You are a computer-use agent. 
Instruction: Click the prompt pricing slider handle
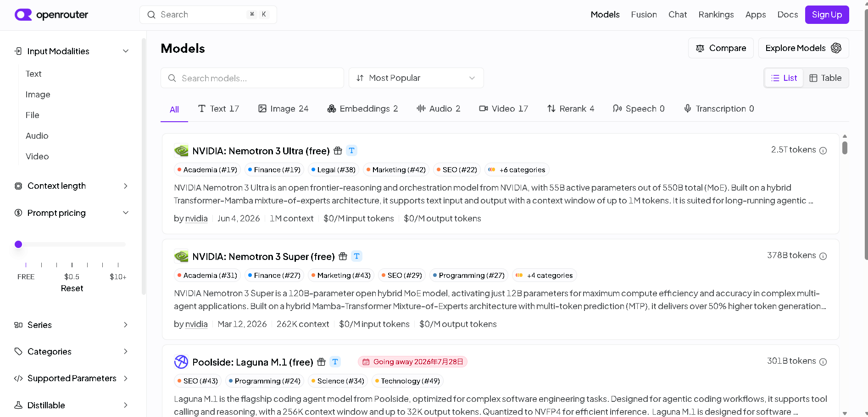pyautogui.click(x=18, y=244)
